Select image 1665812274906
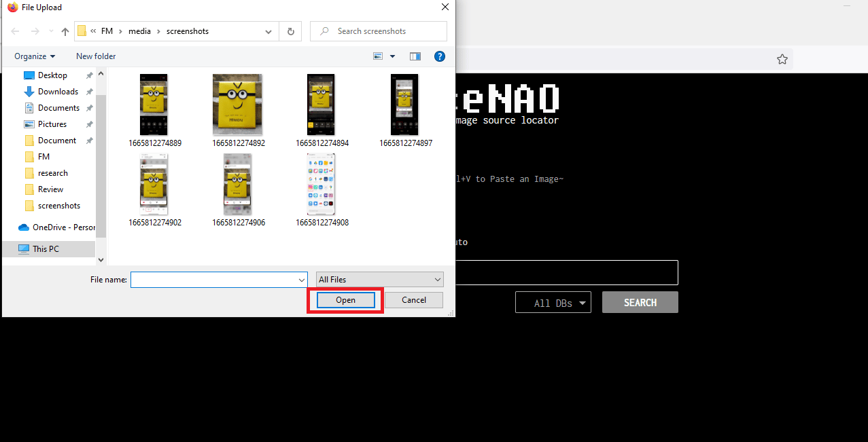Viewport: 868px width, 442px height. coord(238,190)
